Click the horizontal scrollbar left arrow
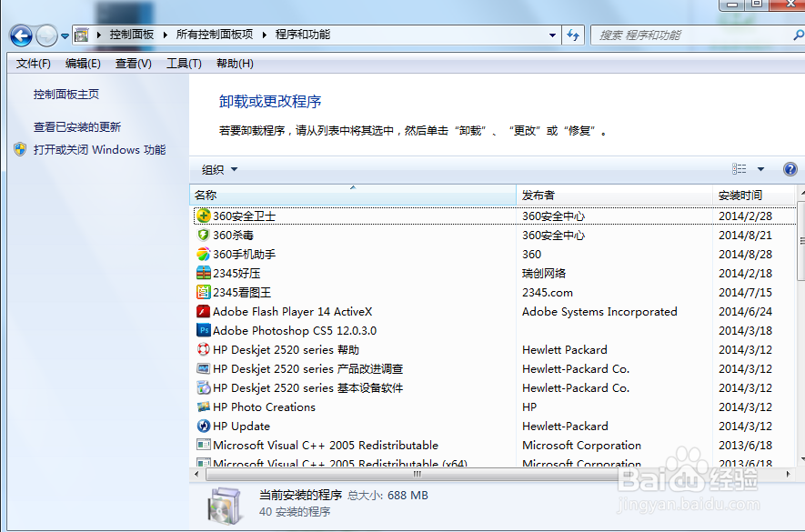The width and height of the screenshot is (805, 532). [x=196, y=474]
